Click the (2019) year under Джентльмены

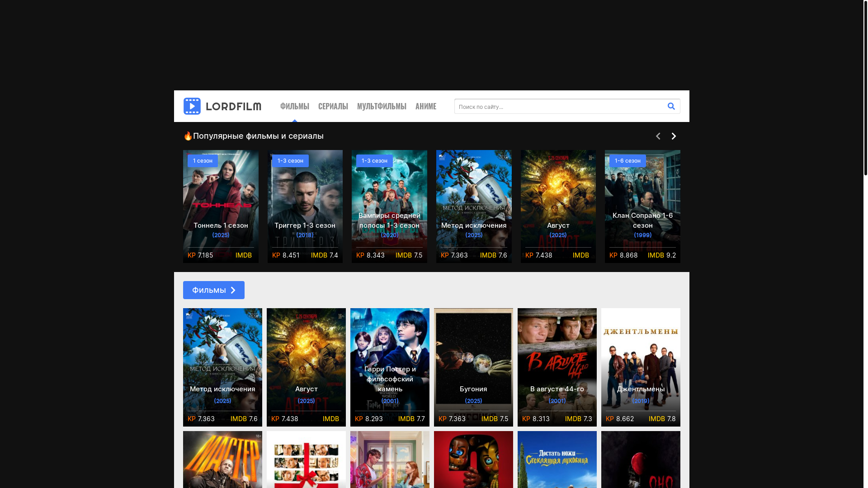(641, 401)
